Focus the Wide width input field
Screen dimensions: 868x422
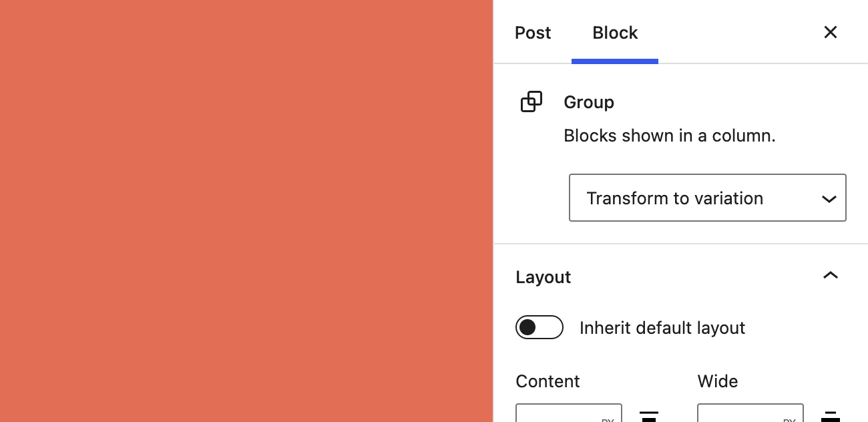click(x=739, y=414)
